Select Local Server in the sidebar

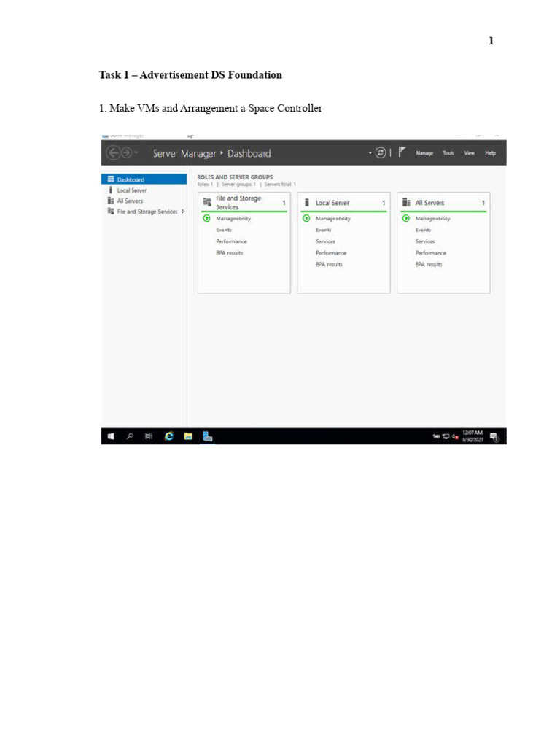[x=131, y=190]
